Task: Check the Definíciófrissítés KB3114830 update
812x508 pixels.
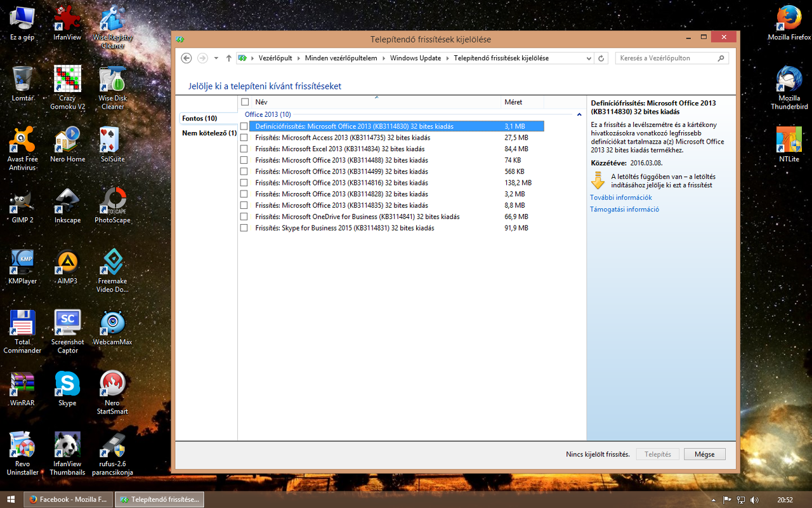Action: [244, 126]
